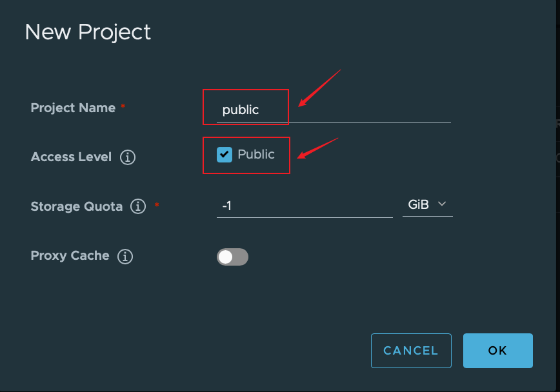Click the 'Project Name' field label

point(73,108)
